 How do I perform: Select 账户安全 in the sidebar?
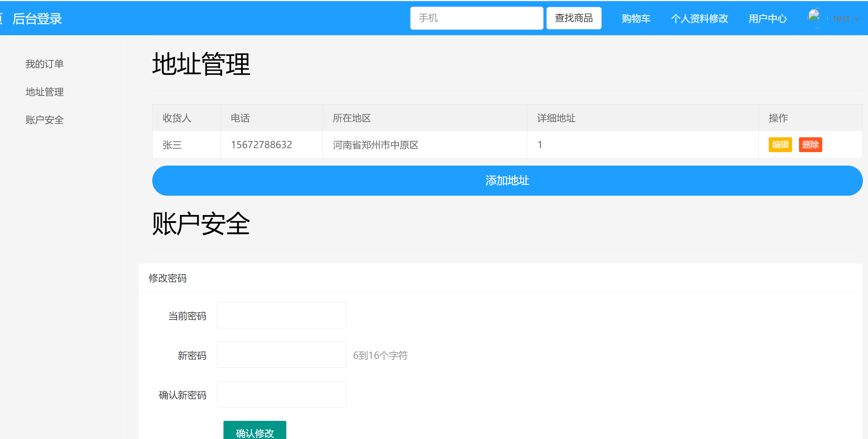point(44,119)
